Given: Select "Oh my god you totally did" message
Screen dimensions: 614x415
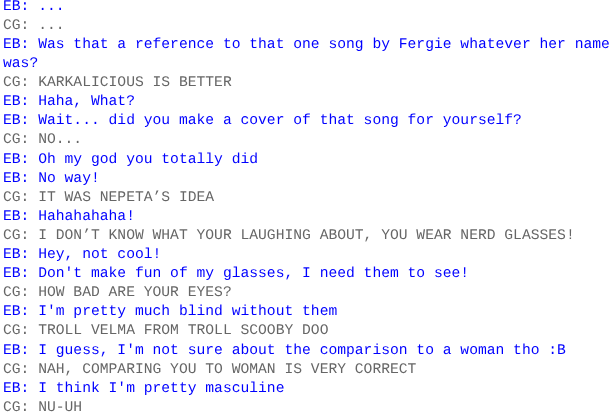Looking at the screenshot, I should pyautogui.click(x=130, y=158).
